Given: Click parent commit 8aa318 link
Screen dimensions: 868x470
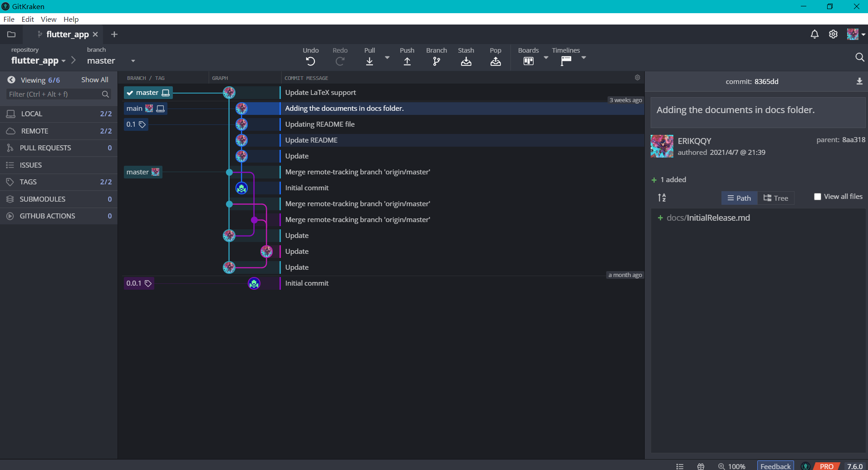Looking at the screenshot, I should click(853, 139).
